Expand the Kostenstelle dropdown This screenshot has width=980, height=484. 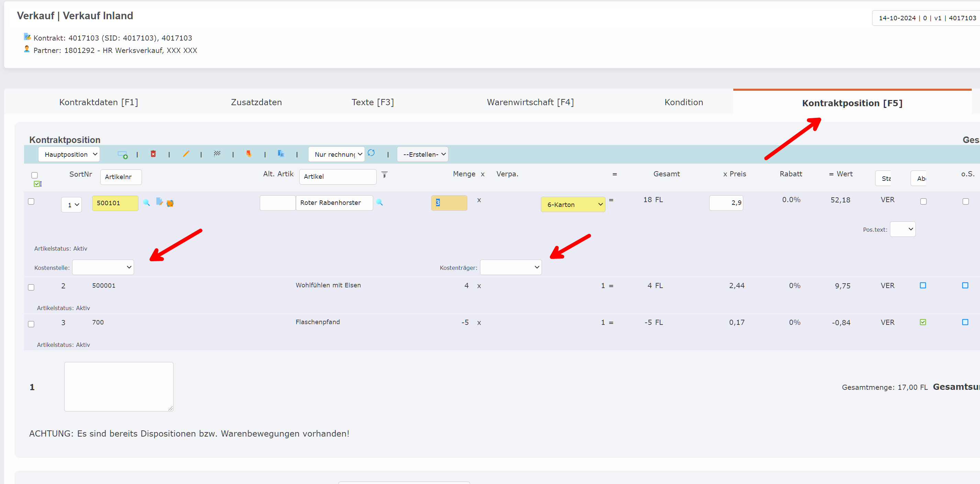[x=103, y=267]
